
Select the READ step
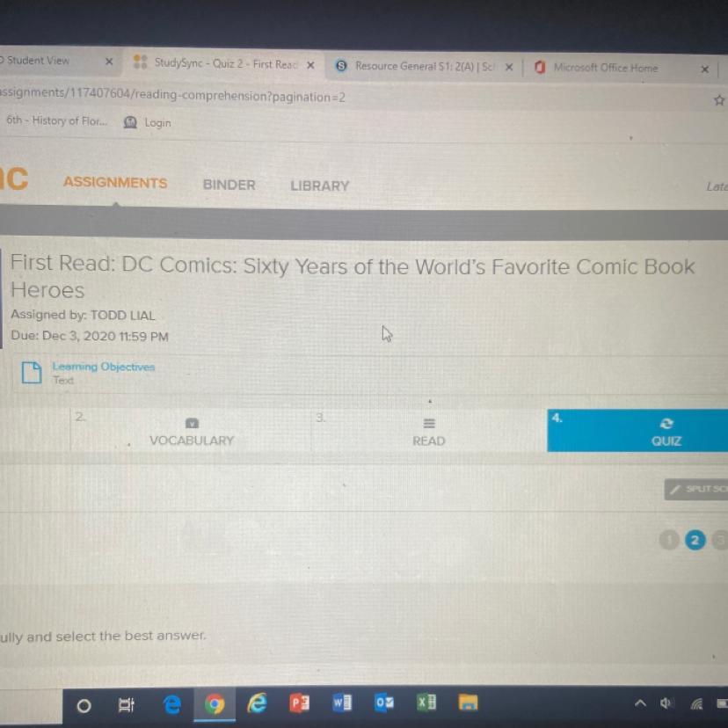pyautogui.click(x=428, y=432)
